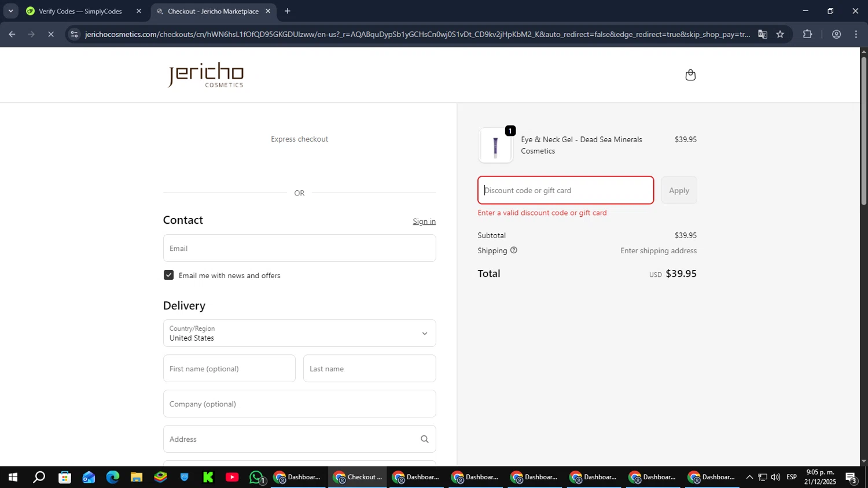Open WhatsApp from the taskbar
This screenshot has width=868, height=488.
(x=256, y=477)
